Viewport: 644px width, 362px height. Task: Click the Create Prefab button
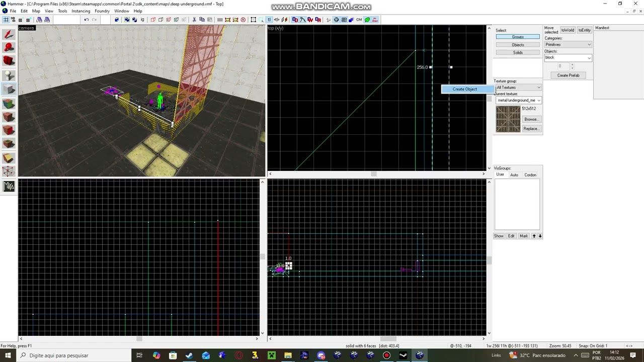[x=568, y=75]
